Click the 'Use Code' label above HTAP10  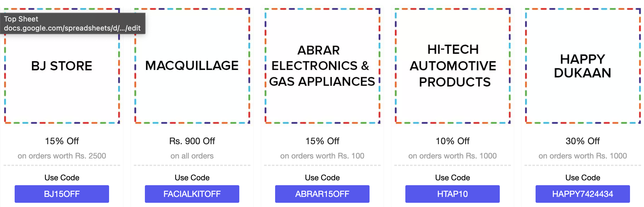(453, 178)
